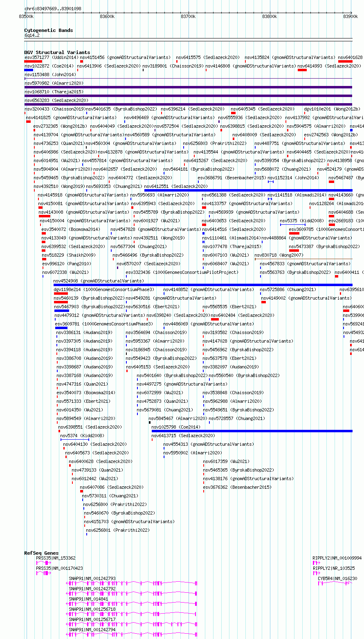Click the red bar under nsv6414993

[302, 70]
